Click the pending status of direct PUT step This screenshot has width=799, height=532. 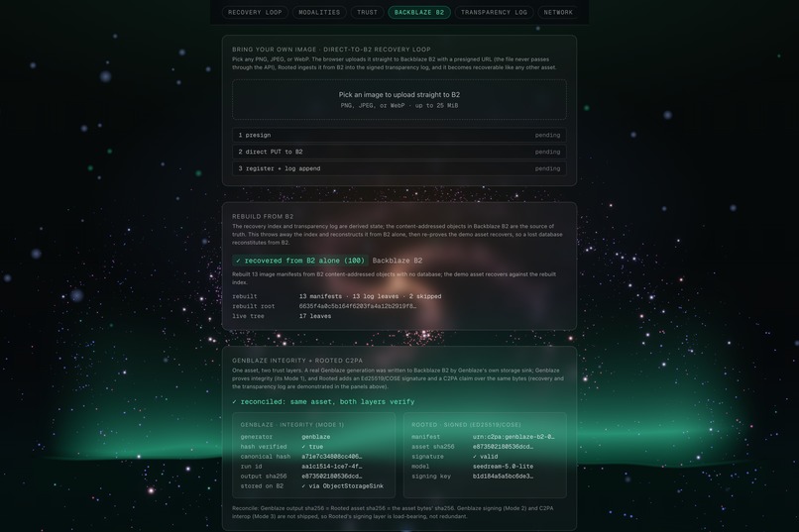pyautogui.click(x=547, y=152)
